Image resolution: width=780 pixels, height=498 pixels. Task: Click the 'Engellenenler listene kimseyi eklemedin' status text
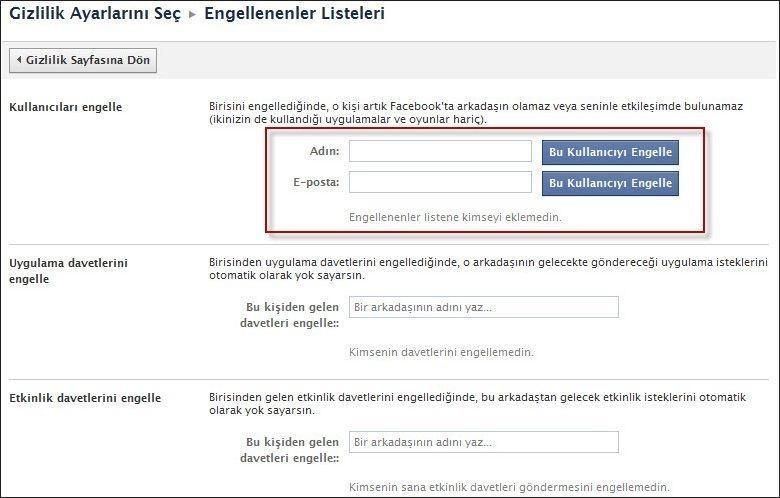click(x=455, y=217)
